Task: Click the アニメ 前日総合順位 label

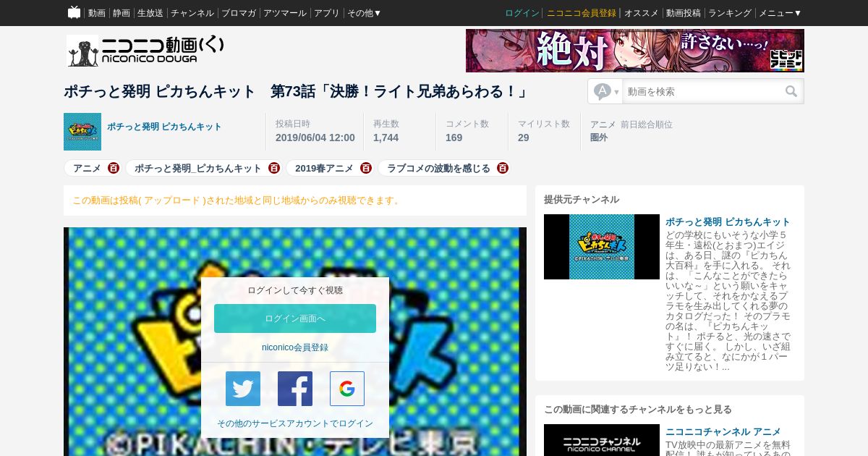Action: click(x=631, y=124)
